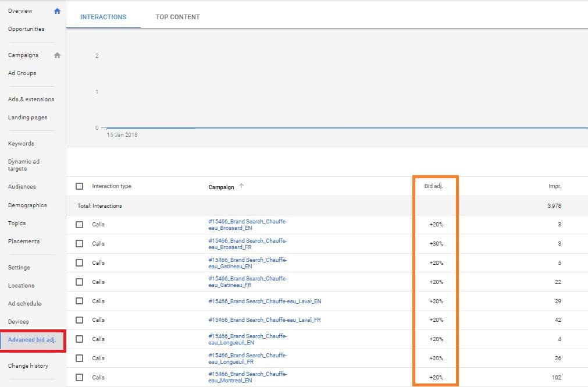Image resolution: width=588 pixels, height=387 pixels.
Task: Click the home icon next to Overview
Action: (57, 11)
